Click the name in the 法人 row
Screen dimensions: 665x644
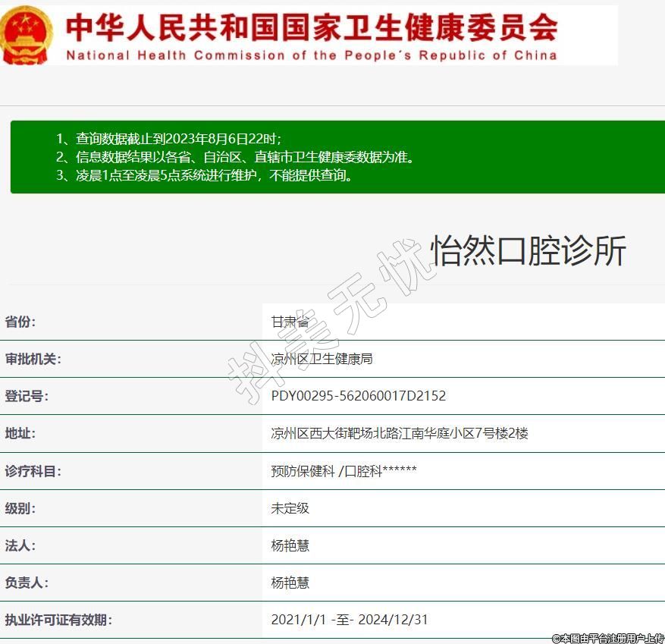point(290,545)
